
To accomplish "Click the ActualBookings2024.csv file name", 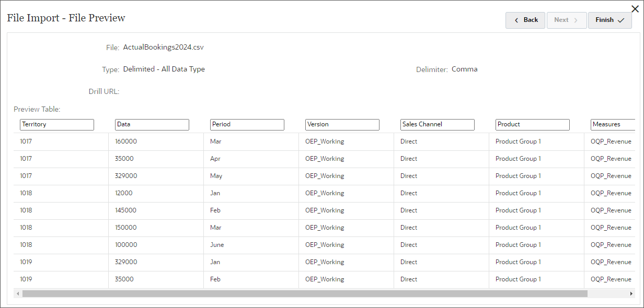I will [164, 47].
